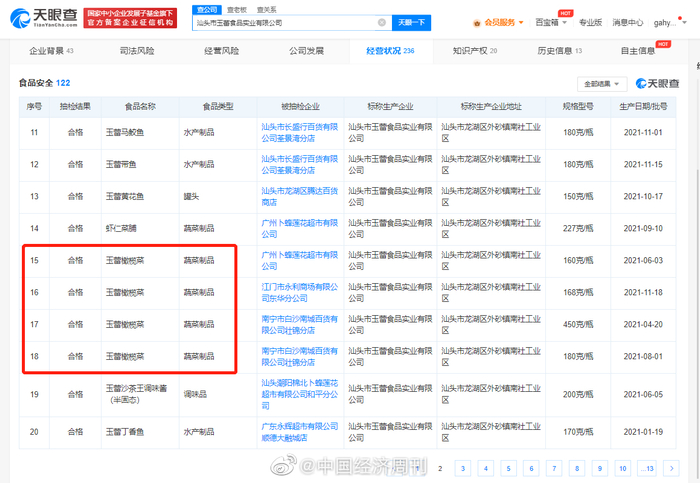Screen dimensions: 700x483
Task: Go to page 3 of results
Action: click(x=462, y=468)
